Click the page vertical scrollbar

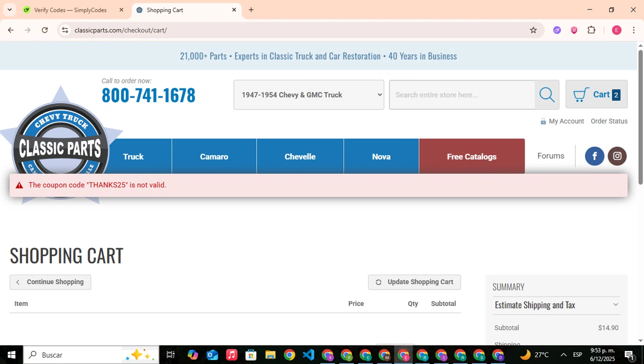[641, 117]
